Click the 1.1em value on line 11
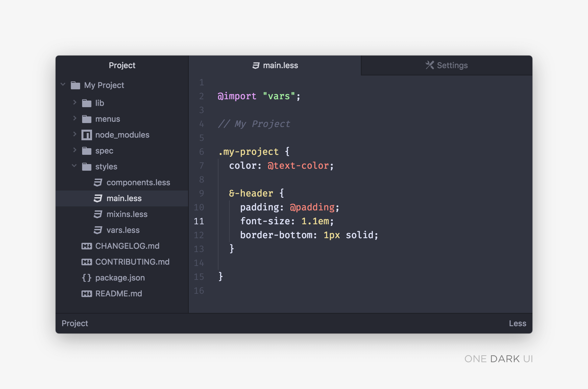Image resolution: width=588 pixels, height=389 pixels. pos(315,221)
